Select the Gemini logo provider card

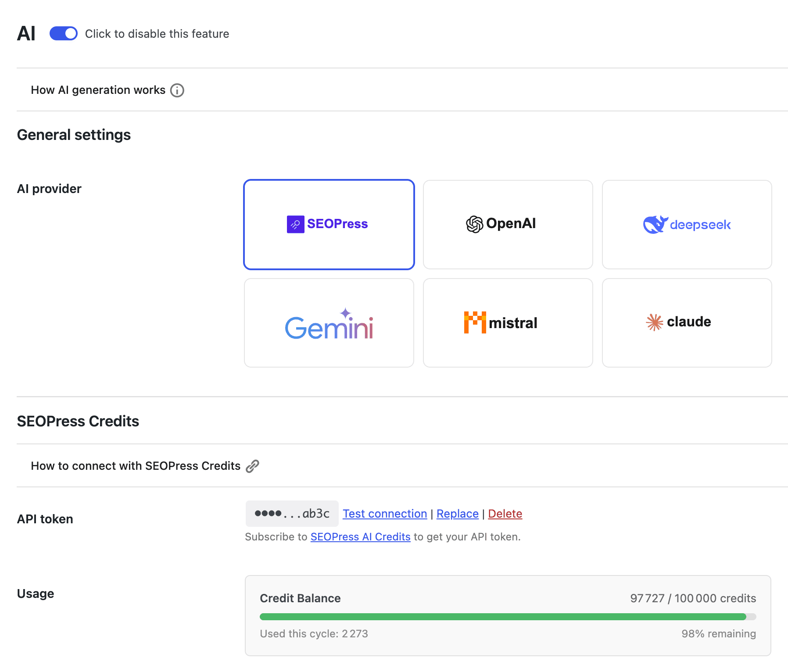329,323
